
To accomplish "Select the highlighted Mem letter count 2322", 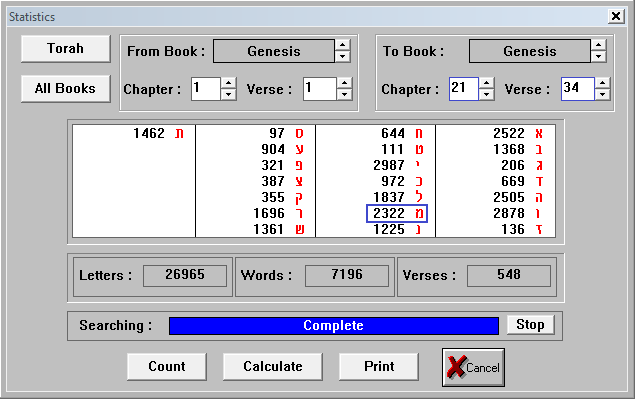I will coord(397,213).
